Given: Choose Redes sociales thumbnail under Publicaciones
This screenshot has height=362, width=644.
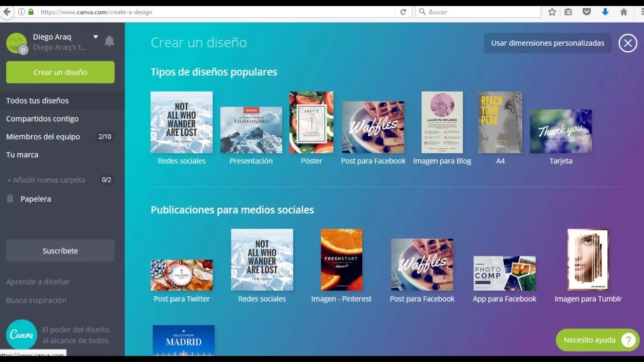Looking at the screenshot, I should (x=262, y=260).
